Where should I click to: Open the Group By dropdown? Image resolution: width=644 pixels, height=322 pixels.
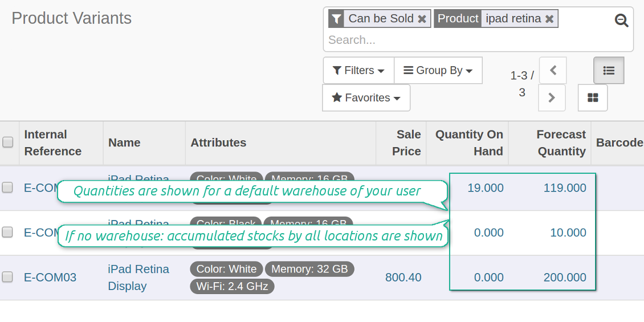coord(438,71)
